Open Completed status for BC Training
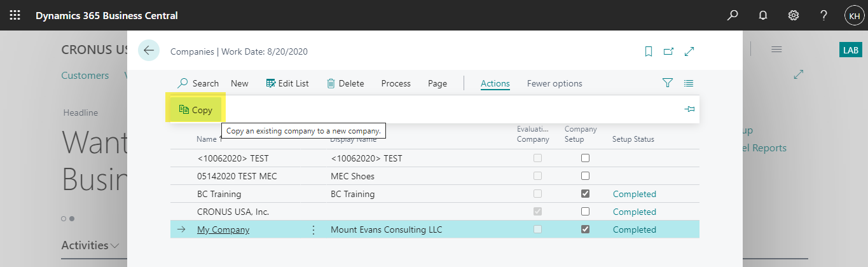868x267 pixels. (x=634, y=194)
